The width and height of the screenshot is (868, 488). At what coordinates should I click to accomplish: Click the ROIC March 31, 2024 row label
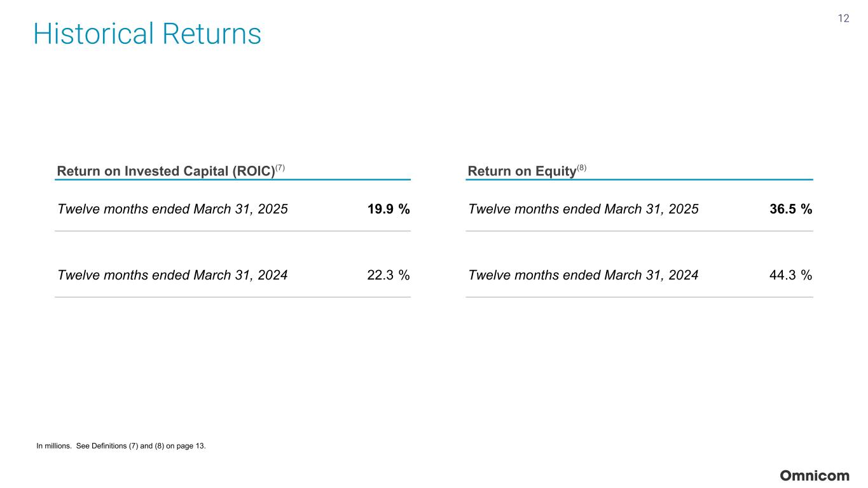(x=172, y=275)
